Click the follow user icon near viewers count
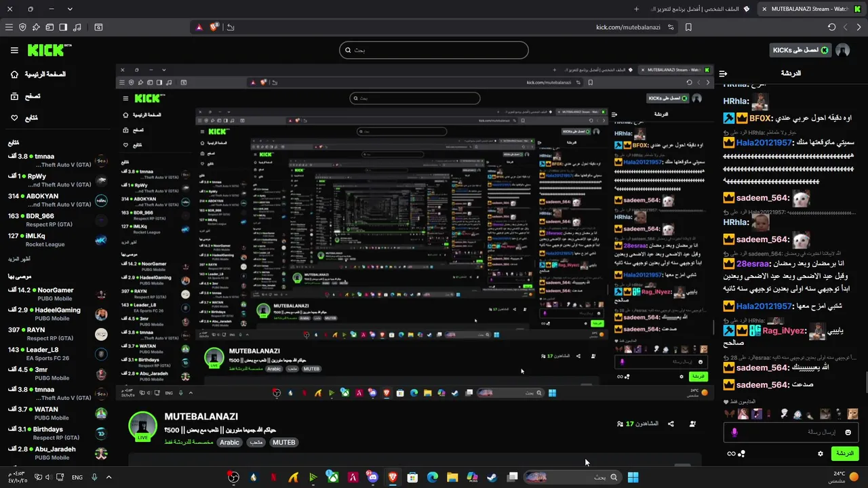868x488 pixels. click(692, 424)
